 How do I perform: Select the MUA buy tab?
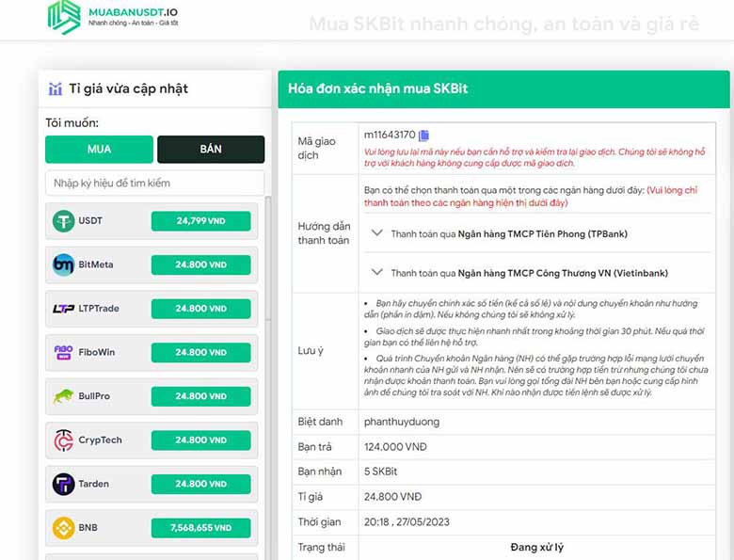click(x=99, y=150)
